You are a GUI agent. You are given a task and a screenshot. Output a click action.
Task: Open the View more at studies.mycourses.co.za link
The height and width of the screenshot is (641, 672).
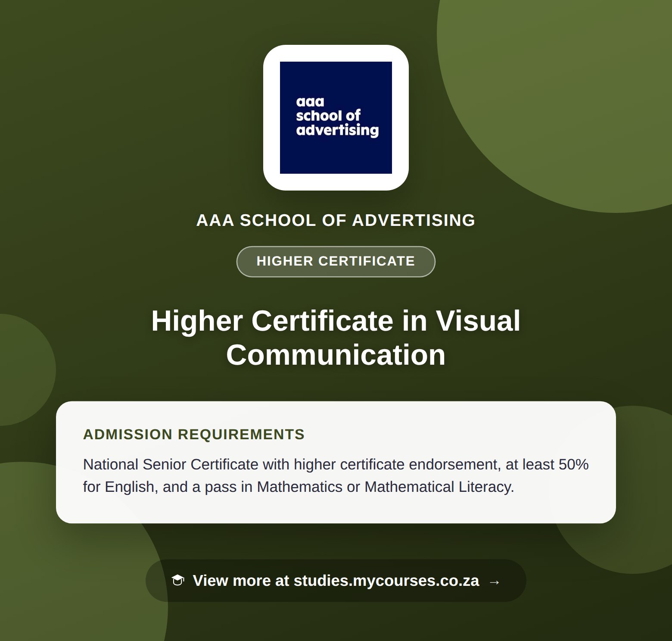(x=336, y=581)
